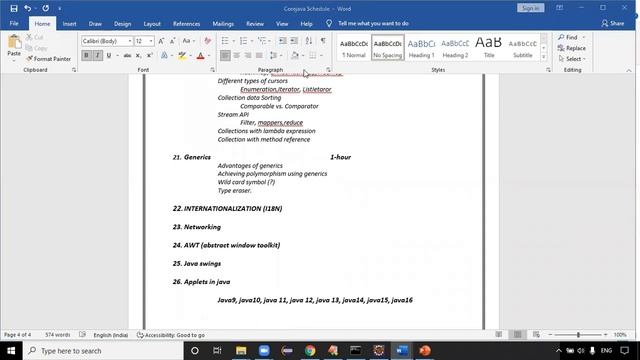
Task: Toggle Bold formatting
Action: (86, 55)
